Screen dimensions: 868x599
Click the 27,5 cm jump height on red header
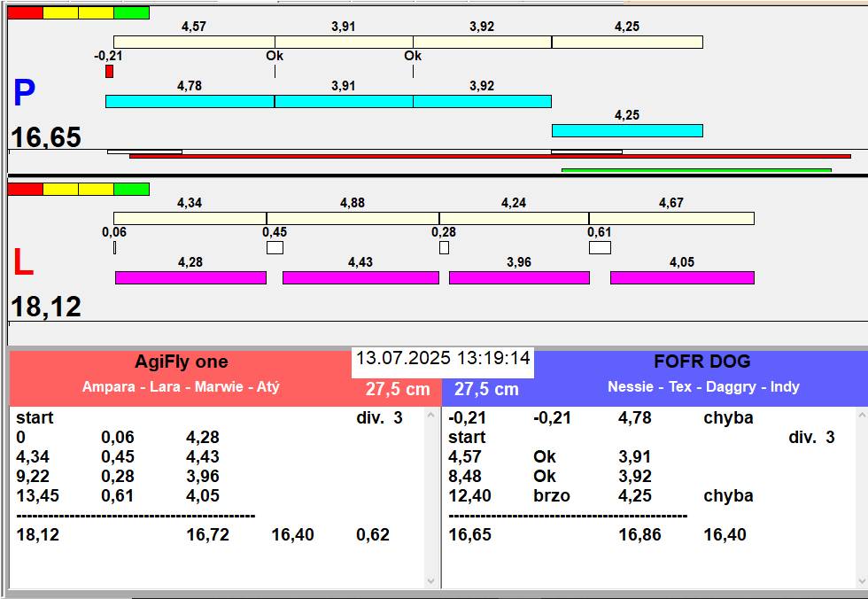(398, 389)
